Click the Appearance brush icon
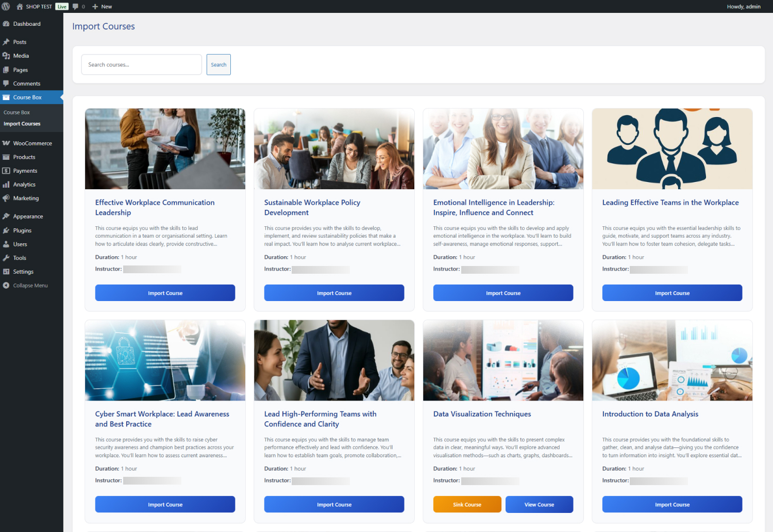Viewport: 773px width, 532px height. pos(6,217)
